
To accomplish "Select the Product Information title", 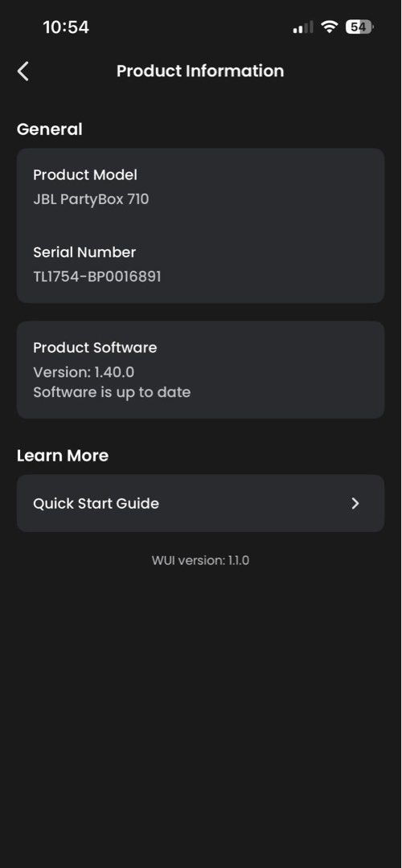I will [200, 71].
